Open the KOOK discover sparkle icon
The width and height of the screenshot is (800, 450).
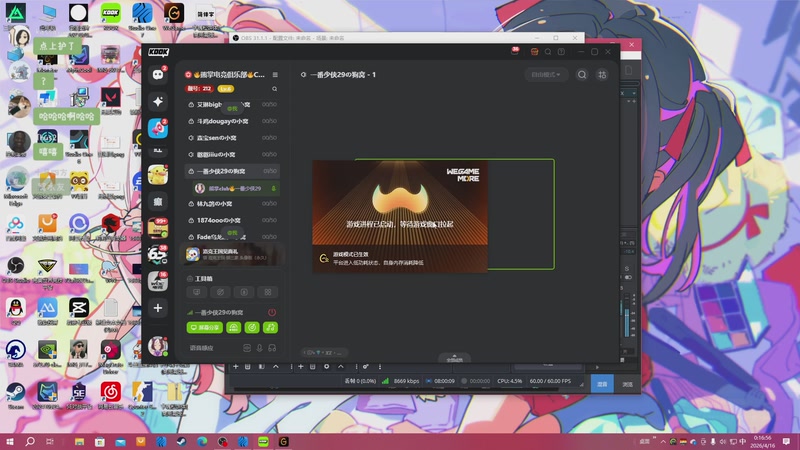pyautogui.click(x=158, y=102)
